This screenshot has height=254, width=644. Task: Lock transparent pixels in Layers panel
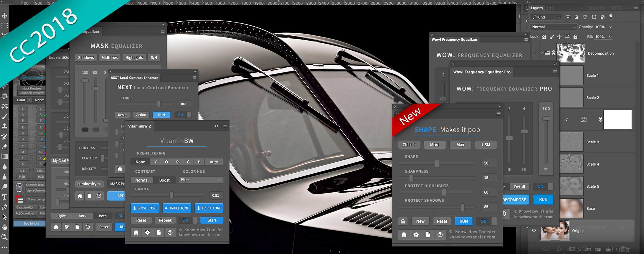544,37
